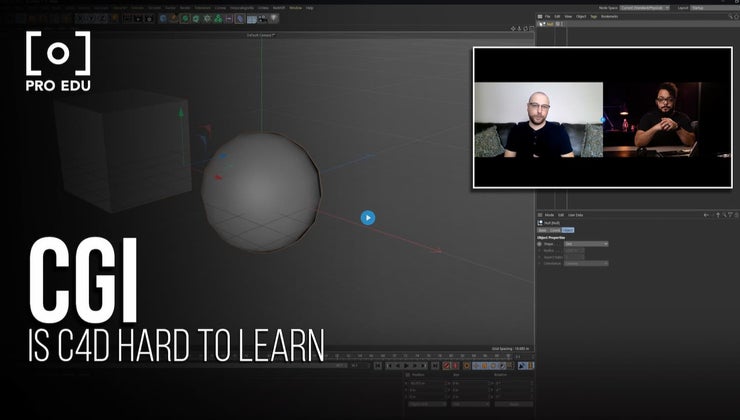Toggle the Autokeying icon
Viewport: 740px width, 420px height.
pos(455,366)
